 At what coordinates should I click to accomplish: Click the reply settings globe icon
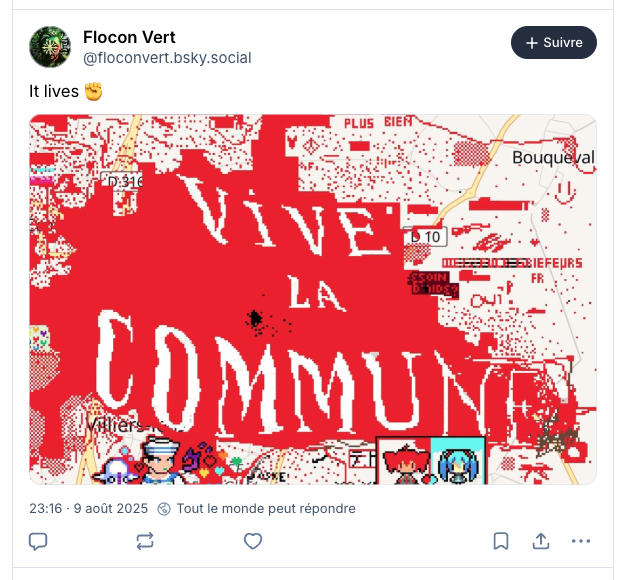pyautogui.click(x=164, y=509)
